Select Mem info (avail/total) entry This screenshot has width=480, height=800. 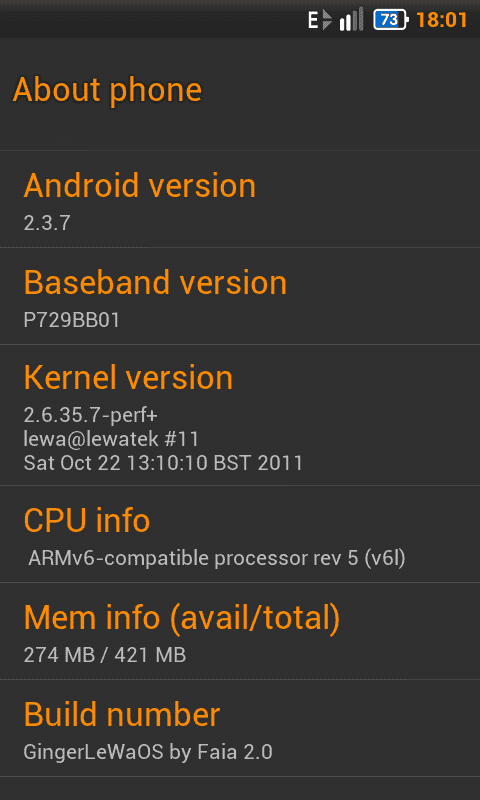(x=240, y=631)
